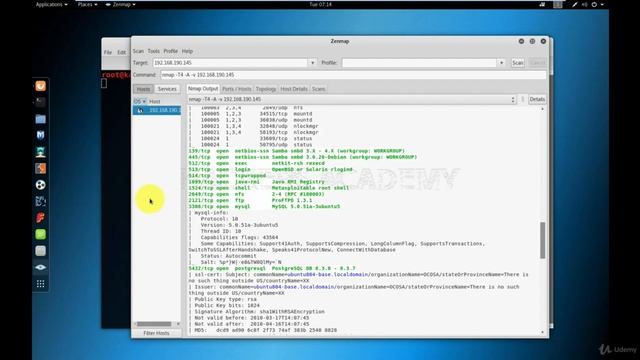Click into the Target input field

click(x=231, y=63)
